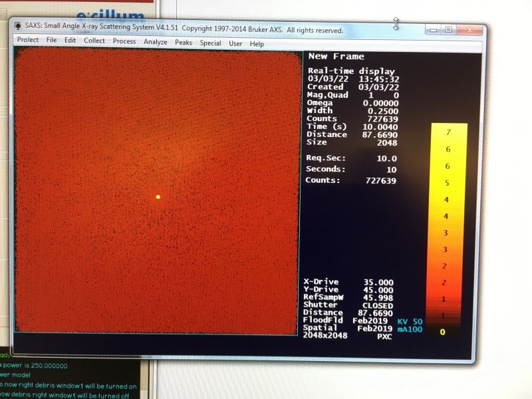This screenshot has height=399, width=532.
Task: Open the Project menu
Action: coord(27,40)
